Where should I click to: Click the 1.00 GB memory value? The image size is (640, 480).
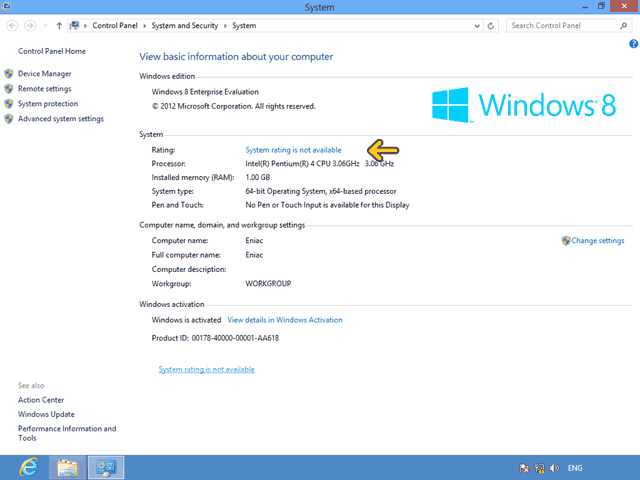click(258, 178)
